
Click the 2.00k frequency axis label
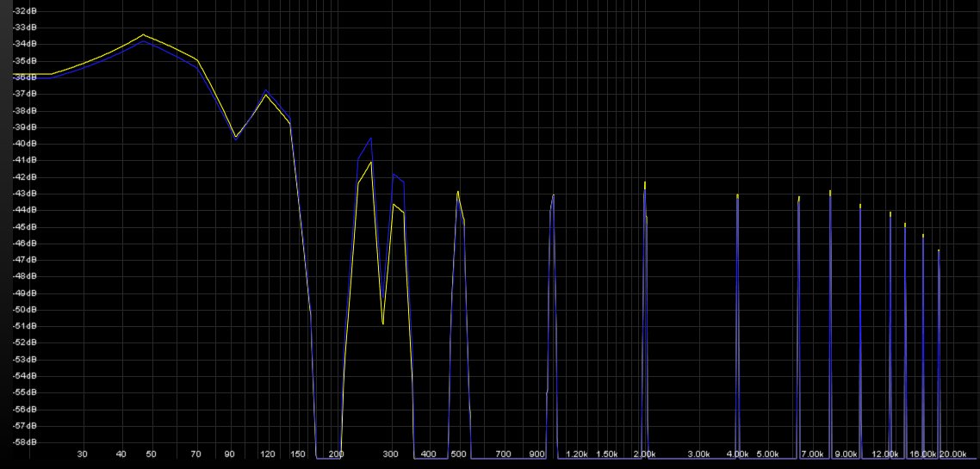point(644,454)
